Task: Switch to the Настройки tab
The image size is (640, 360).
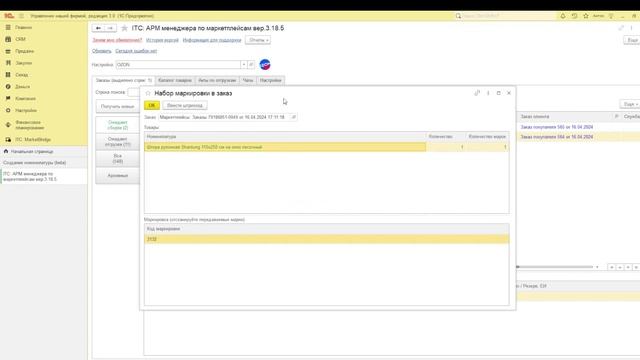Action: tap(271, 80)
